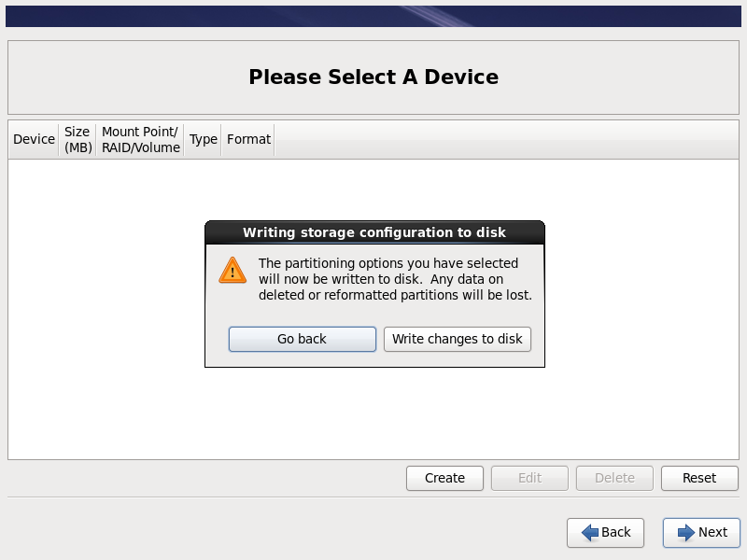
Task: Click the partitioning warning message text
Action: coord(395,279)
